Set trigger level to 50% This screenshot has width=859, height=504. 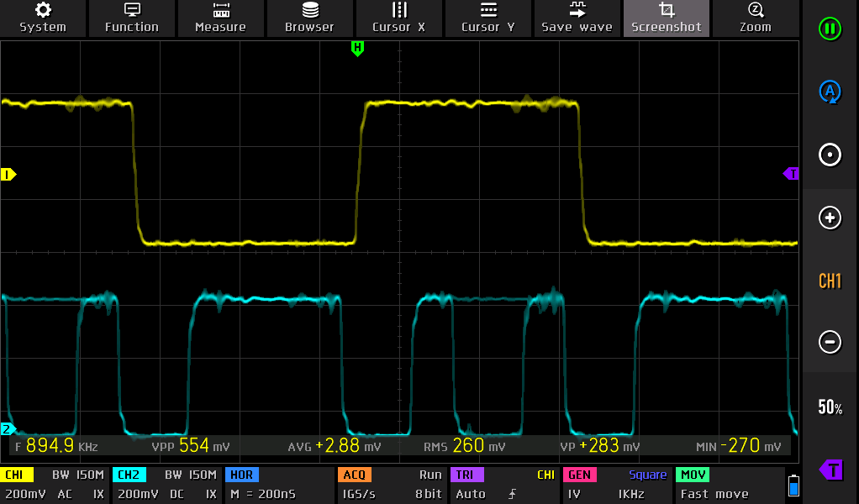(x=830, y=407)
